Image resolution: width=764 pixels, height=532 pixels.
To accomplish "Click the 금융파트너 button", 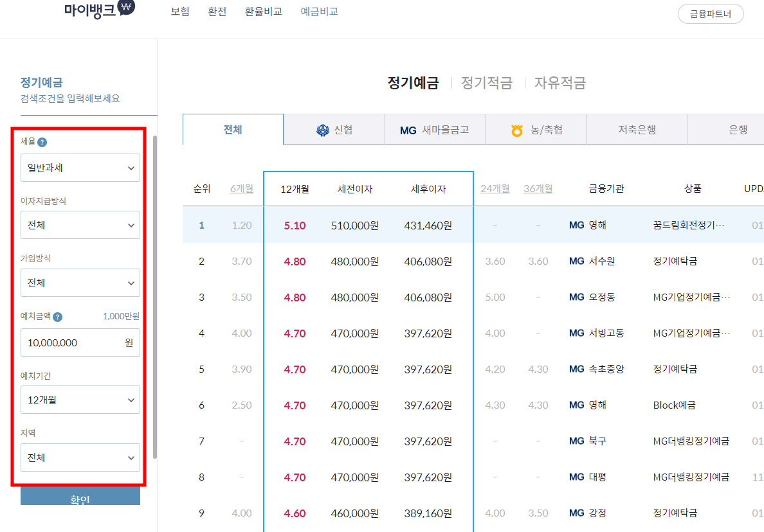I will 711,13.
